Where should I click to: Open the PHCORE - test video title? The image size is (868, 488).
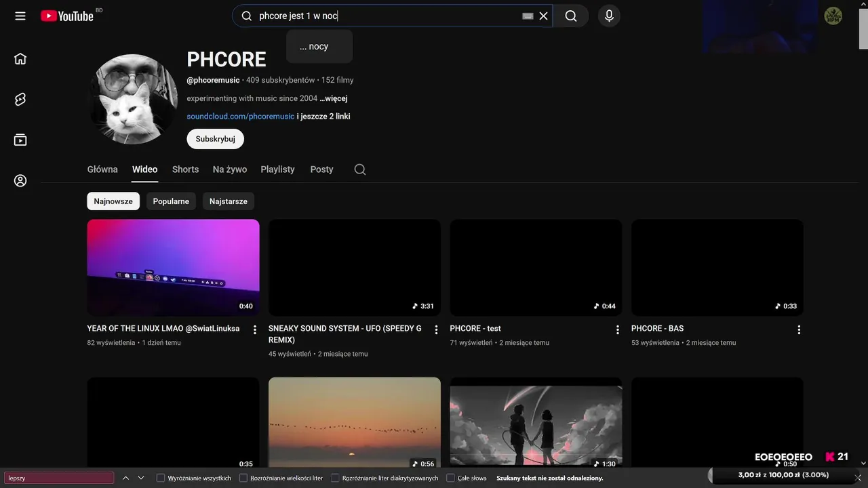pyautogui.click(x=475, y=329)
